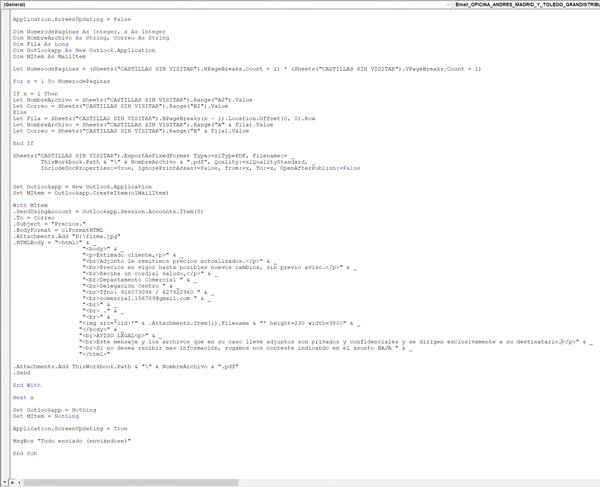Click line Set MItem = Nothing
The height and width of the screenshot is (487, 600).
tap(46, 416)
